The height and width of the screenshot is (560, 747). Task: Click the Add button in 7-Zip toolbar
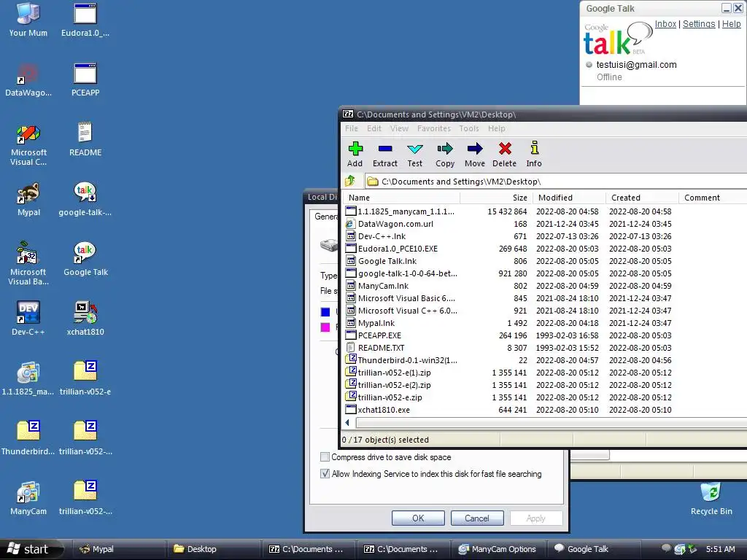point(355,155)
